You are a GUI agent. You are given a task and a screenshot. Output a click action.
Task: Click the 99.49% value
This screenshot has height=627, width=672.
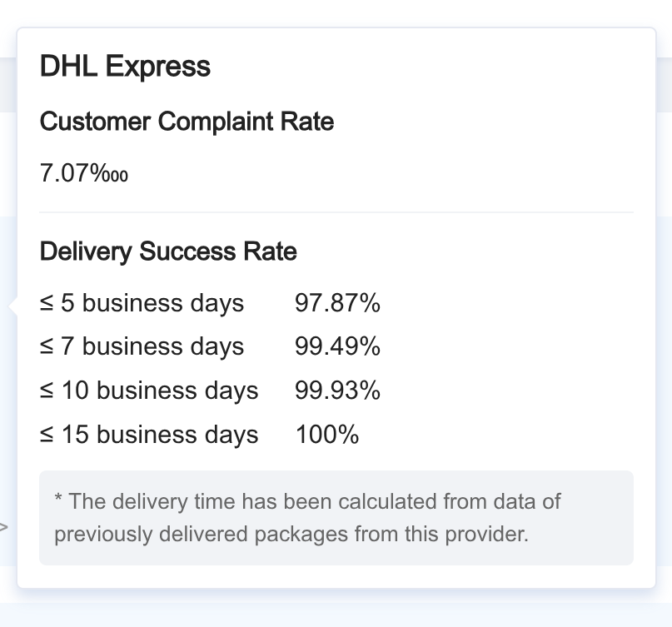point(337,346)
